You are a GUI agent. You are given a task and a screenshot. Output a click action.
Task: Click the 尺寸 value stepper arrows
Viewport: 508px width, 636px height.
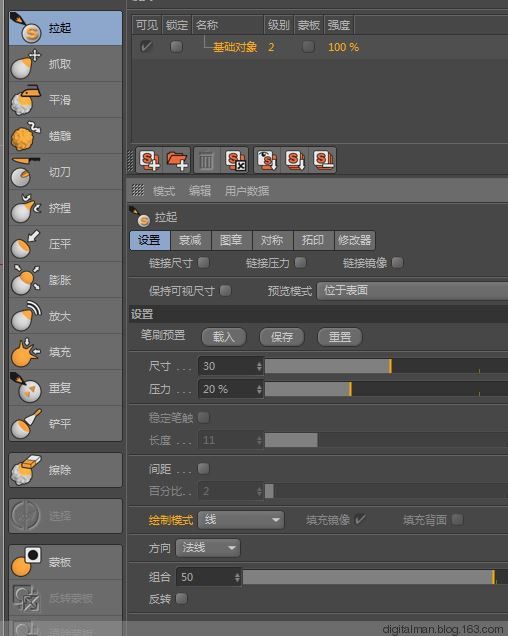click(259, 366)
